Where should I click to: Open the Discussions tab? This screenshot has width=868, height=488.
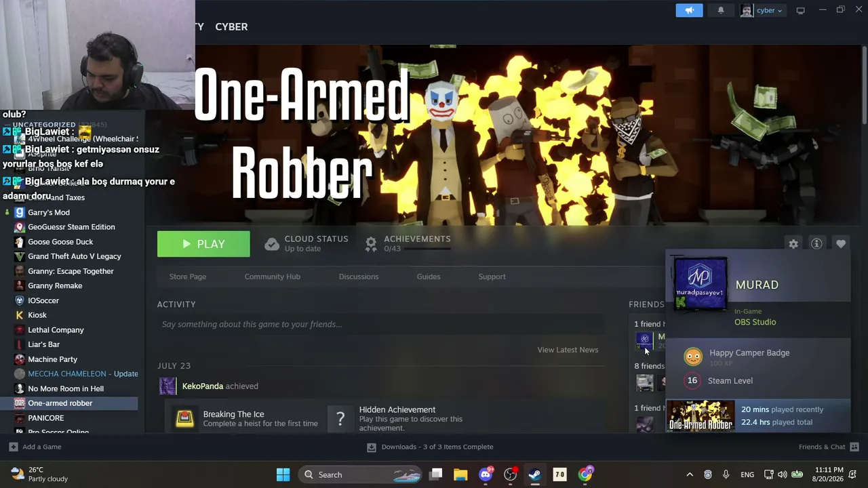(359, 277)
